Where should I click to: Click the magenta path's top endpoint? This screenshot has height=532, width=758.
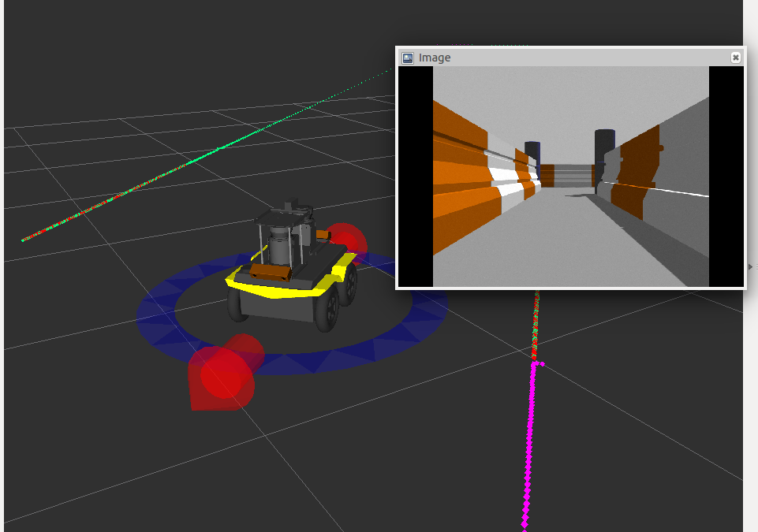(536, 364)
